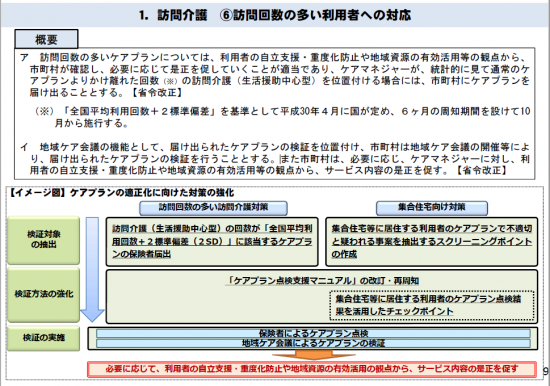Click the '集合住宅向け対策' blue header box
This screenshot has height=386, width=550.
click(x=432, y=208)
